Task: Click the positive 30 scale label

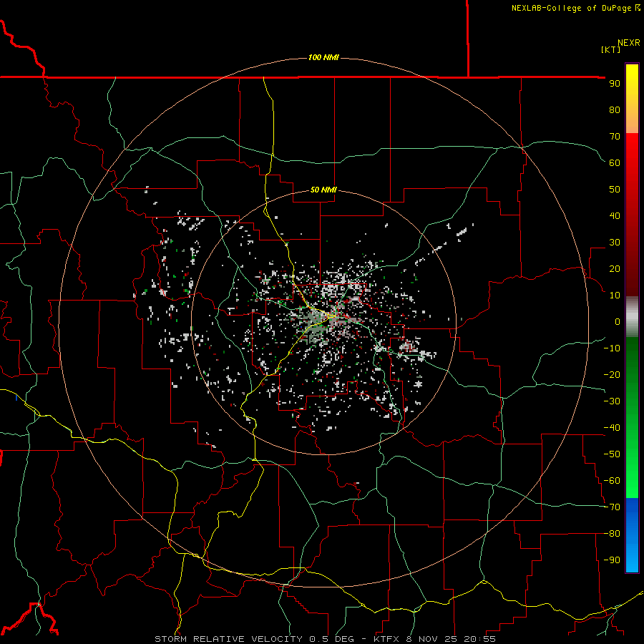Action: (x=615, y=243)
